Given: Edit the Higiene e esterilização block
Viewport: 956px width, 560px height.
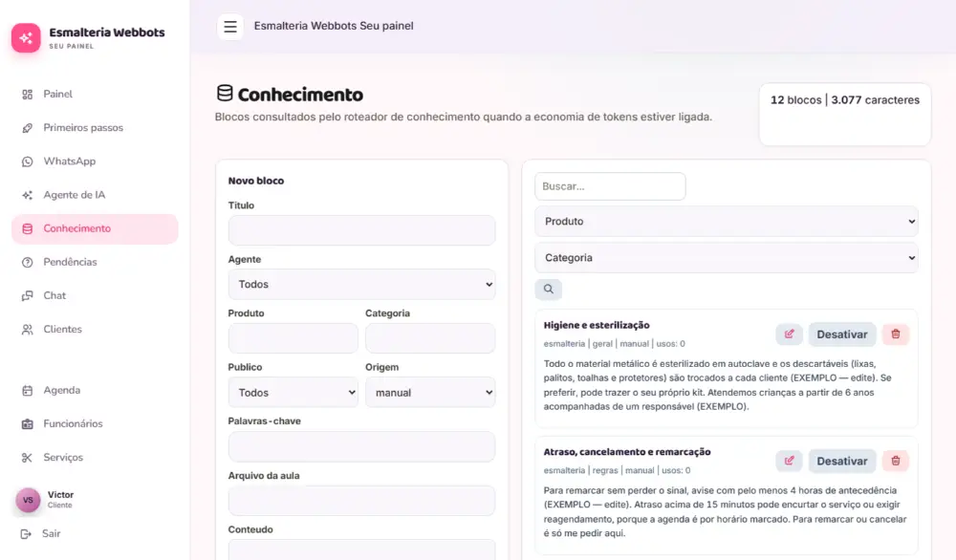Looking at the screenshot, I should (789, 334).
